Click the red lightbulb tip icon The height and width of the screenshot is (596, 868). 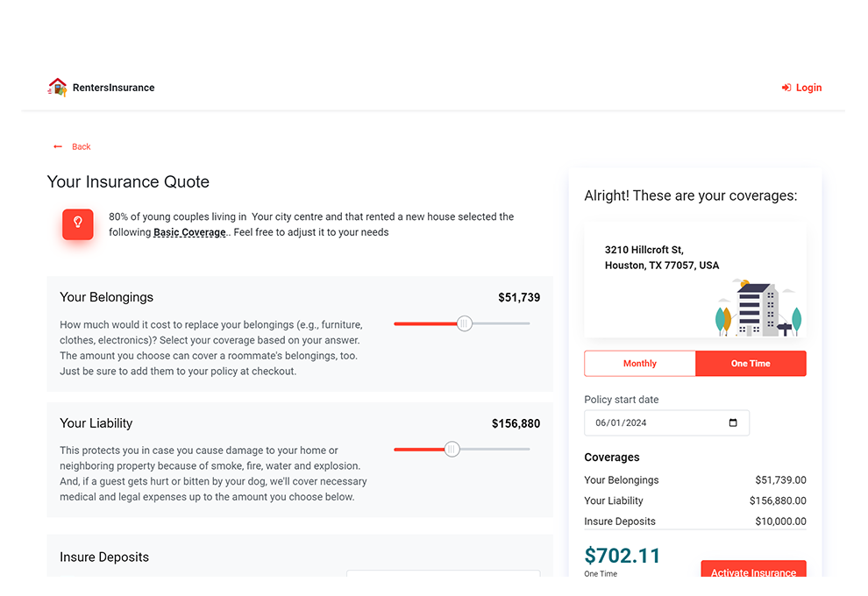click(77, 223)
